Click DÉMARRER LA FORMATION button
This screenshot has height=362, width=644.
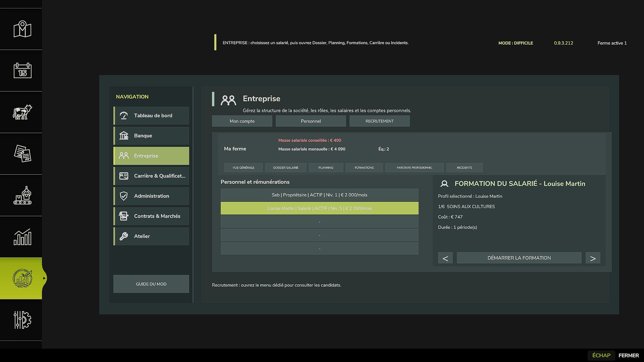coord(519,258)
